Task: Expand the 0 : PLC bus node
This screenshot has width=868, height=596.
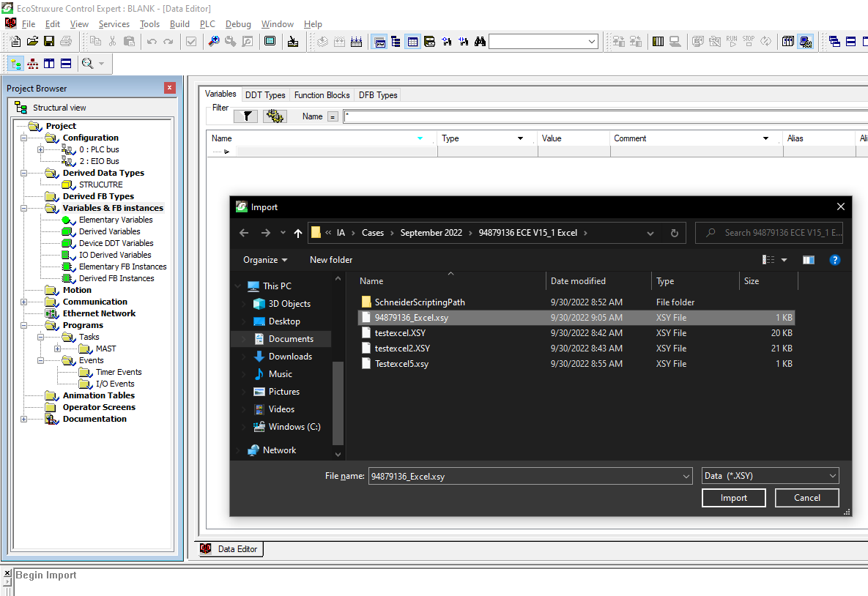Action: [40, 149]
